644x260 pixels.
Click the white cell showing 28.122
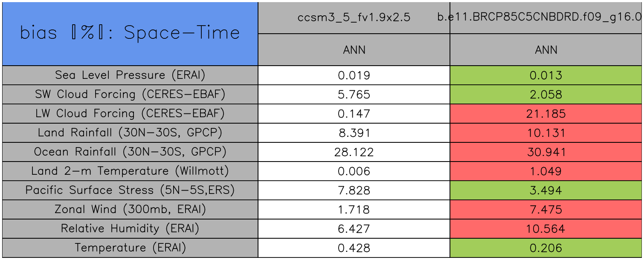pos(354,152)
